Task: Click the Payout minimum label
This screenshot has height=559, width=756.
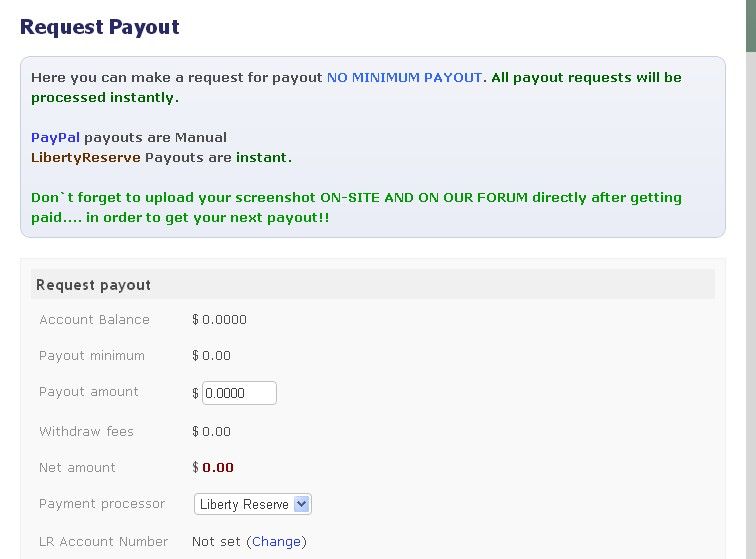Action: pyautogui.click(x=92, y=355)
